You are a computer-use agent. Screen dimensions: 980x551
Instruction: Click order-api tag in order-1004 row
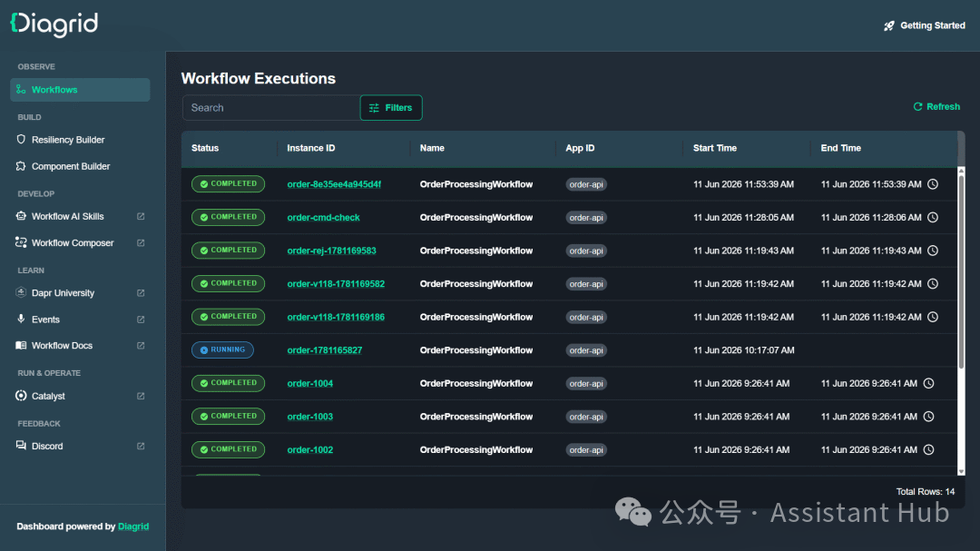pos(585,383)
